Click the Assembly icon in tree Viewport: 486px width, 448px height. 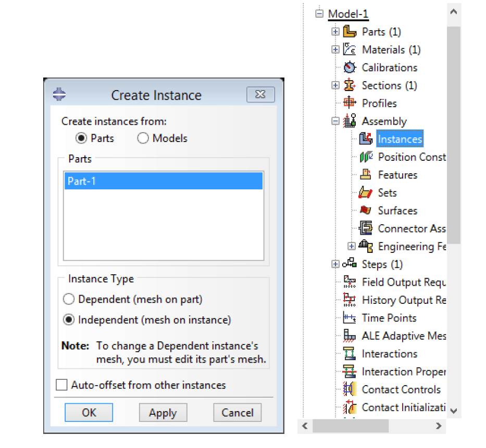click(x=350, y=121)
